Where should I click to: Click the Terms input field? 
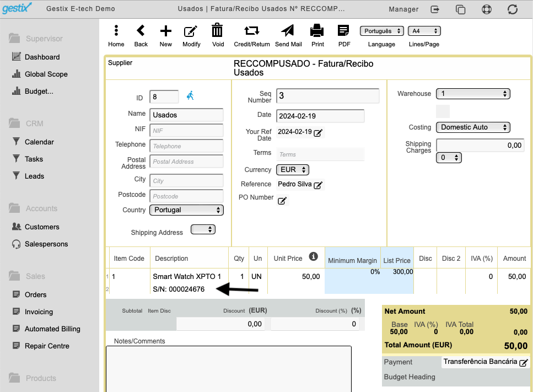click(320, 154)
